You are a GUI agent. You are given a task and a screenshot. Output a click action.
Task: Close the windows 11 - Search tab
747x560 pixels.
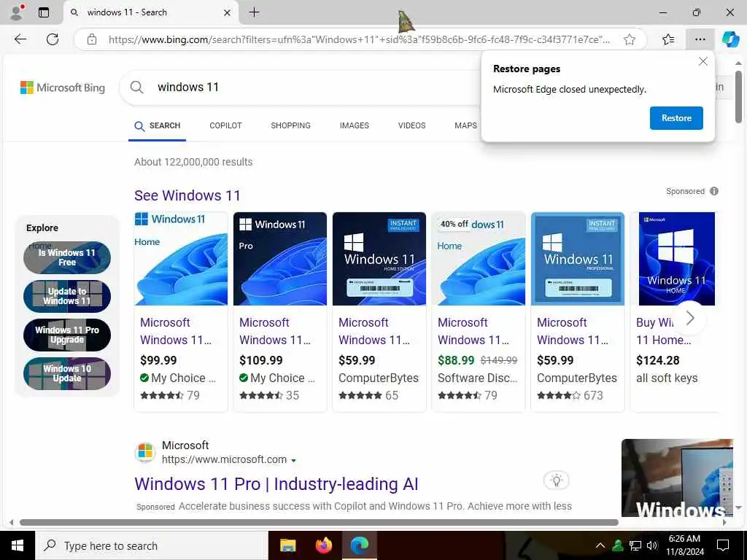228,12
